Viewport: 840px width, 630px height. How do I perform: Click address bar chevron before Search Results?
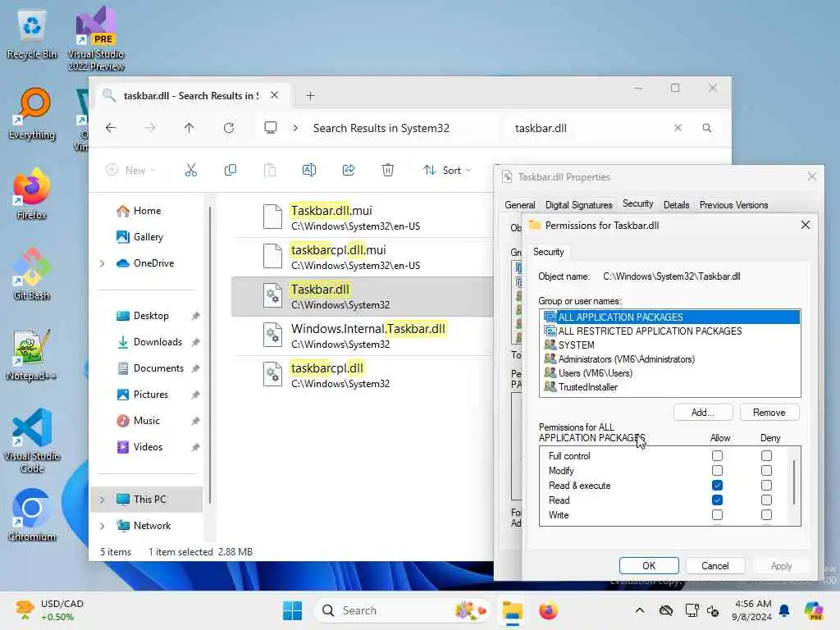click(x=295, y=128)
